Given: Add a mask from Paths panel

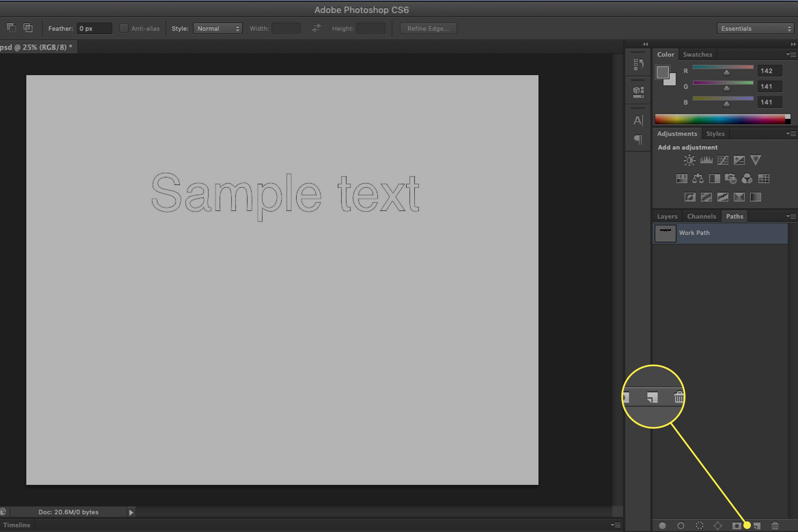Looking at the screenshot, I should [x=737, y=526].
